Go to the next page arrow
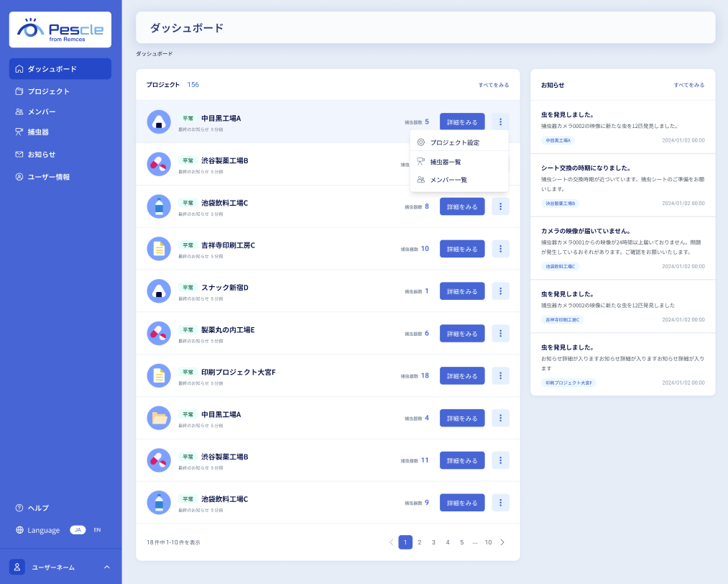 (502, 542)
